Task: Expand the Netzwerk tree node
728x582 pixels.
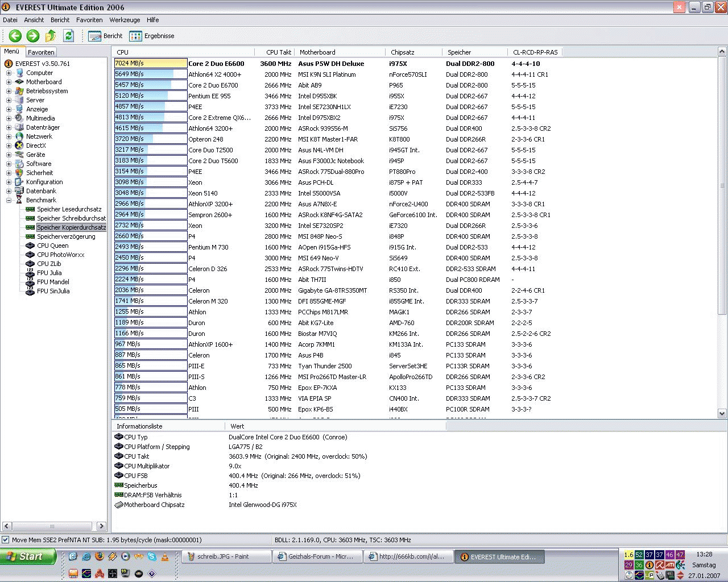Action: 9,136
